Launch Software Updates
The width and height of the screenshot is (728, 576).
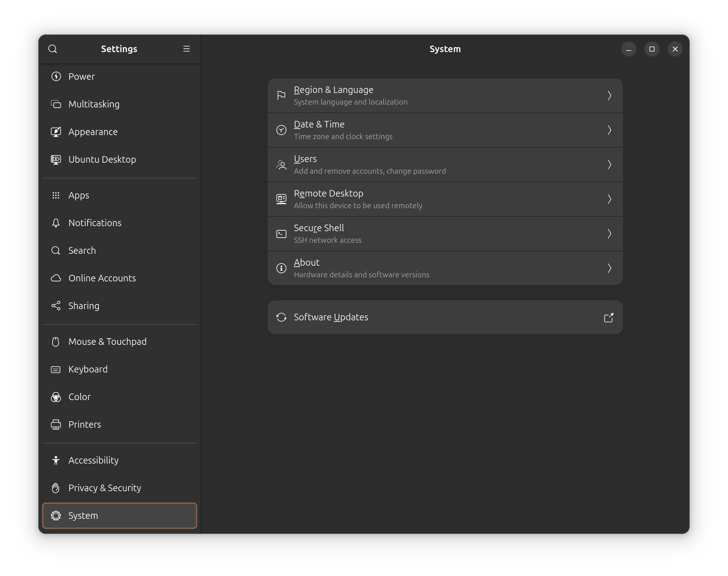click(x=445, y=317)
